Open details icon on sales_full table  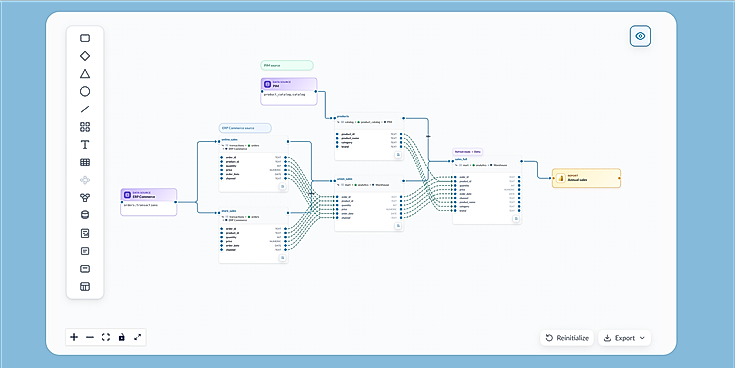[516, 218]
